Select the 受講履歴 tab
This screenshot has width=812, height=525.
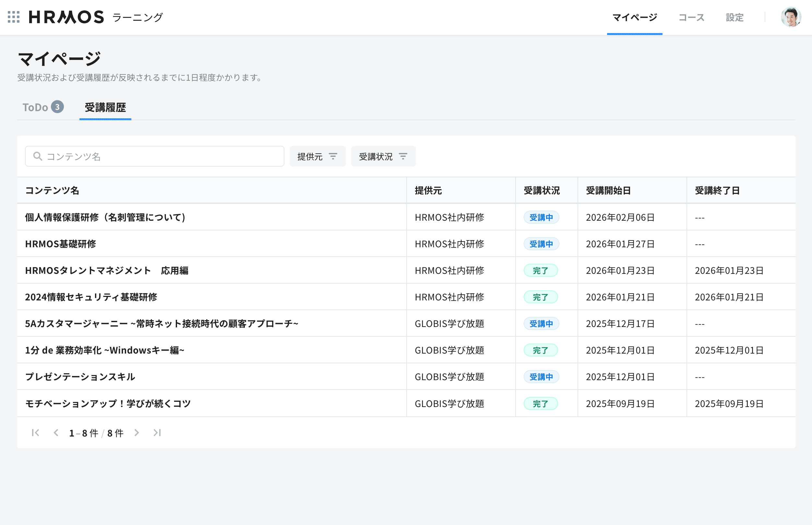click(105, 107)
